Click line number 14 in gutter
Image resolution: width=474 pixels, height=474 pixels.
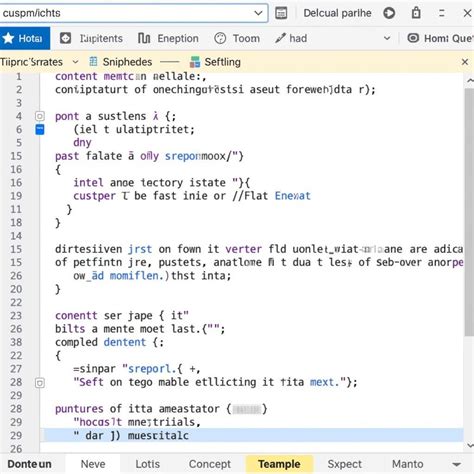pyautogui.click(x=16, y=236)
